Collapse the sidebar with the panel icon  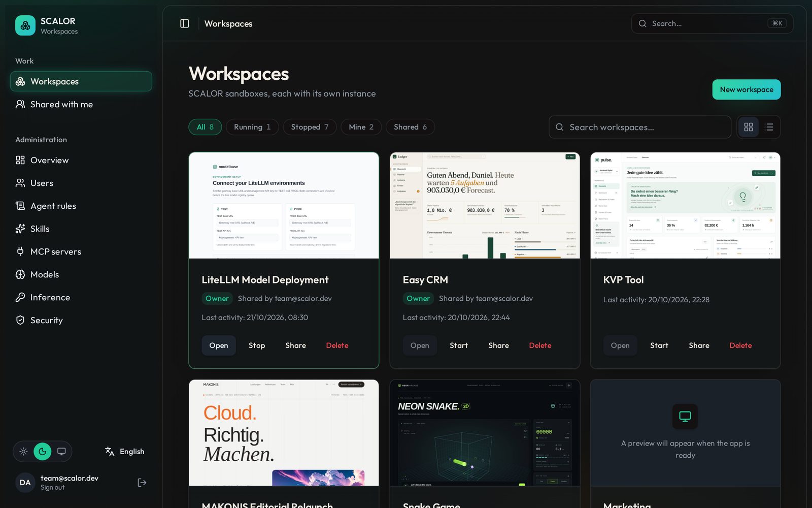pyautogui.click(x=185, y=23)
